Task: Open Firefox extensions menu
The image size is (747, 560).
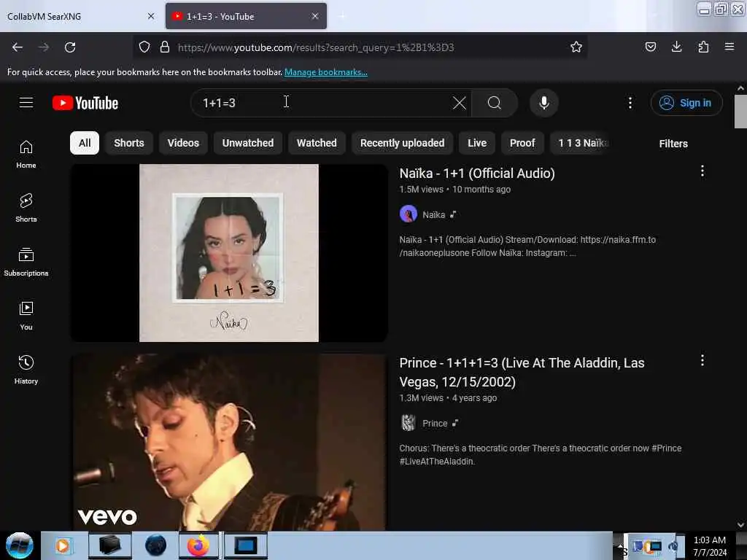Action: click(x=703, y=47)
